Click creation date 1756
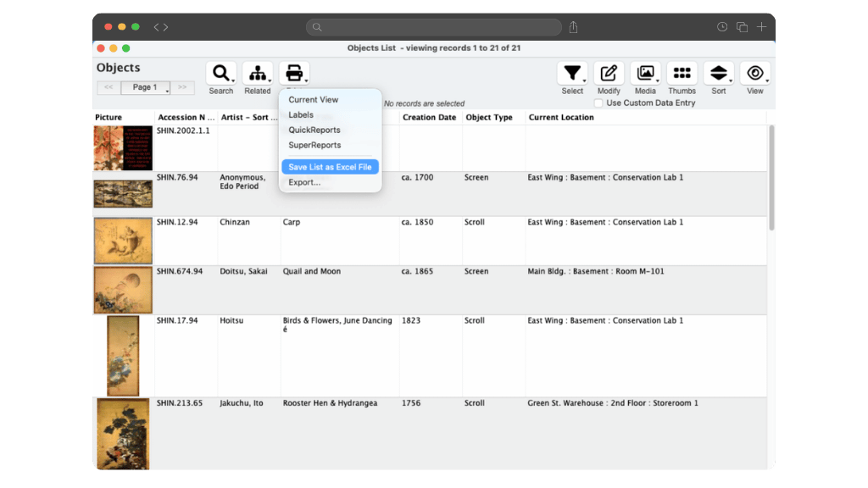 click(411, 403)
